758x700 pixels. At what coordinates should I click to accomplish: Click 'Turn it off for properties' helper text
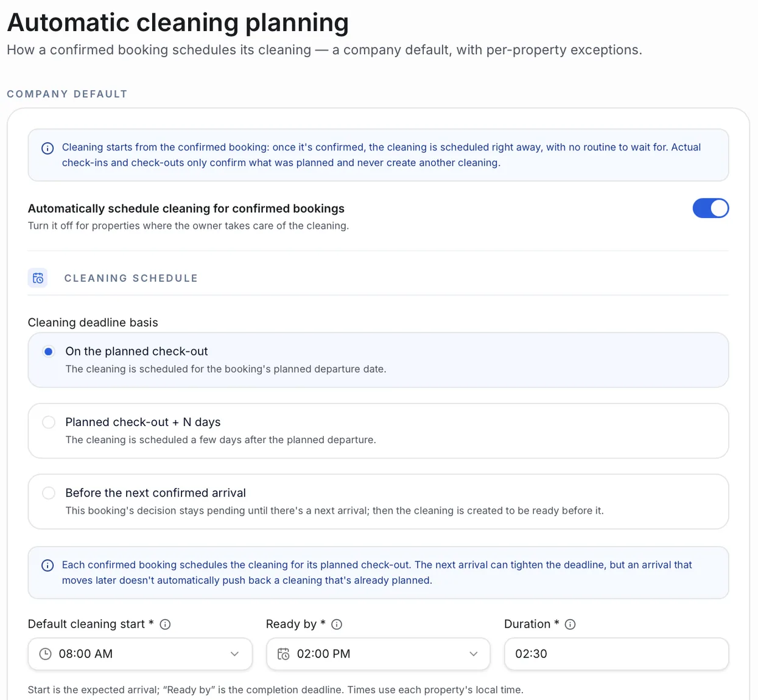tap(188, 226)
